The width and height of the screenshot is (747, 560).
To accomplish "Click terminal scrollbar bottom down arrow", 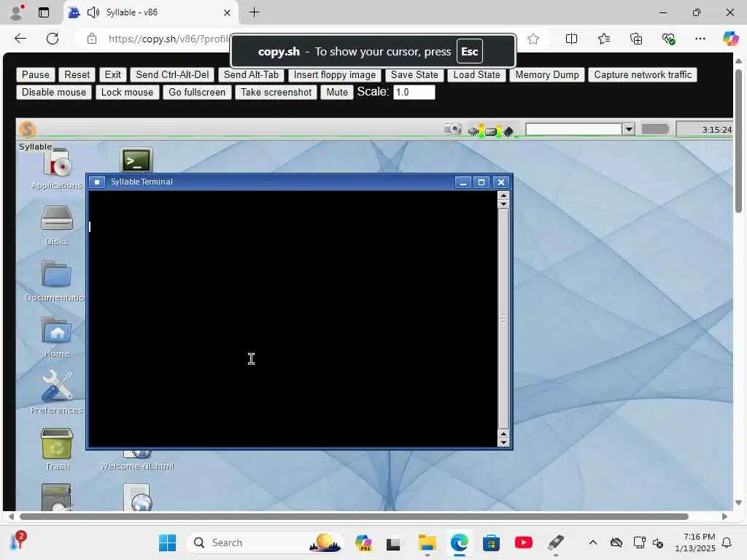I will point(503,443).
